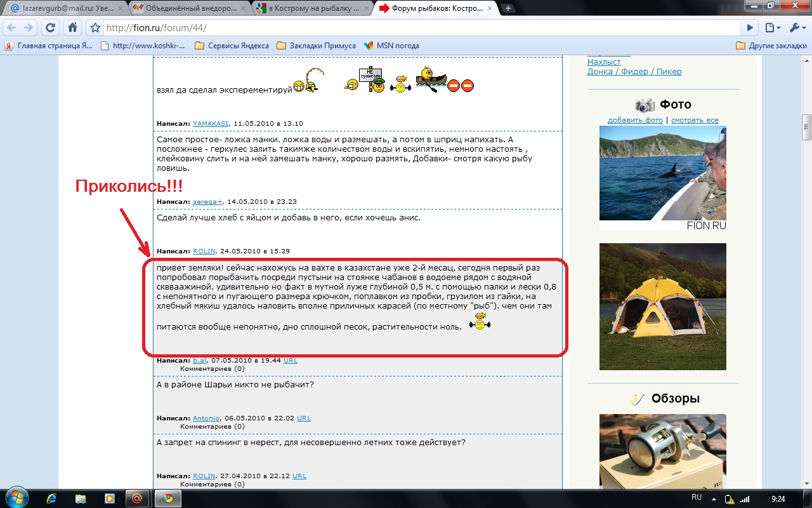Go to the Home page icon
Image resolution: width=812 pixels, height=508 pixels.
click(73, 28)
